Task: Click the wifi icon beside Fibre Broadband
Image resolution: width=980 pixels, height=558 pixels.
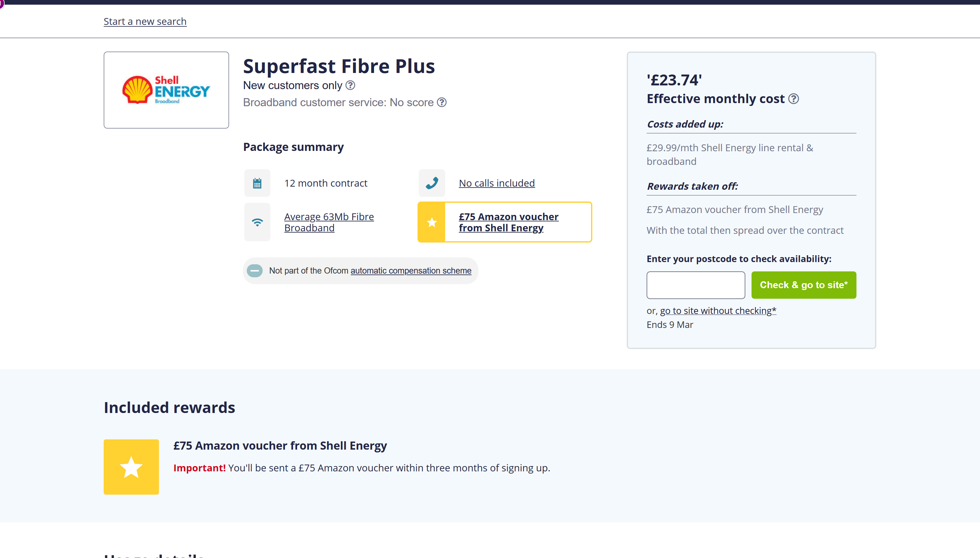Action: [x=257, y=222]
